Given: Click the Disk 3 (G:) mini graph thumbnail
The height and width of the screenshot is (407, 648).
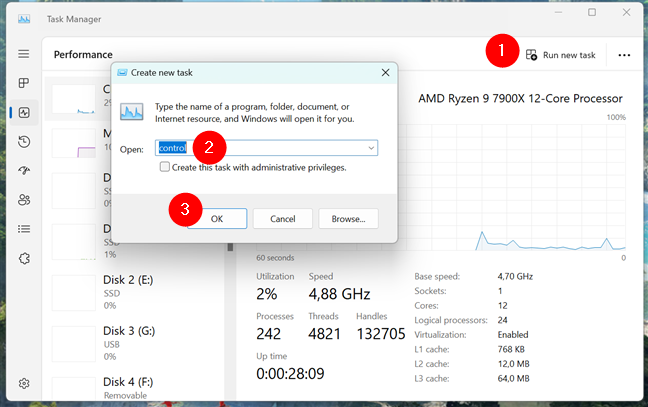Looking at the screenshot, I should (74, 344).
